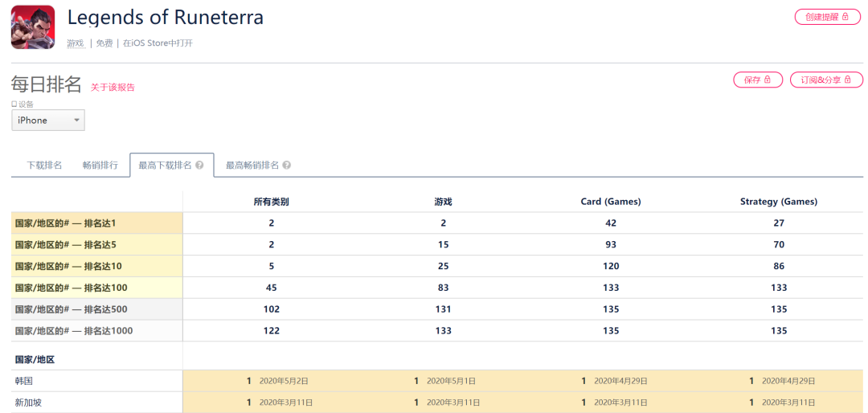Click 新加坡 所有类别 date 2020年3月11日

click(286, 403)
